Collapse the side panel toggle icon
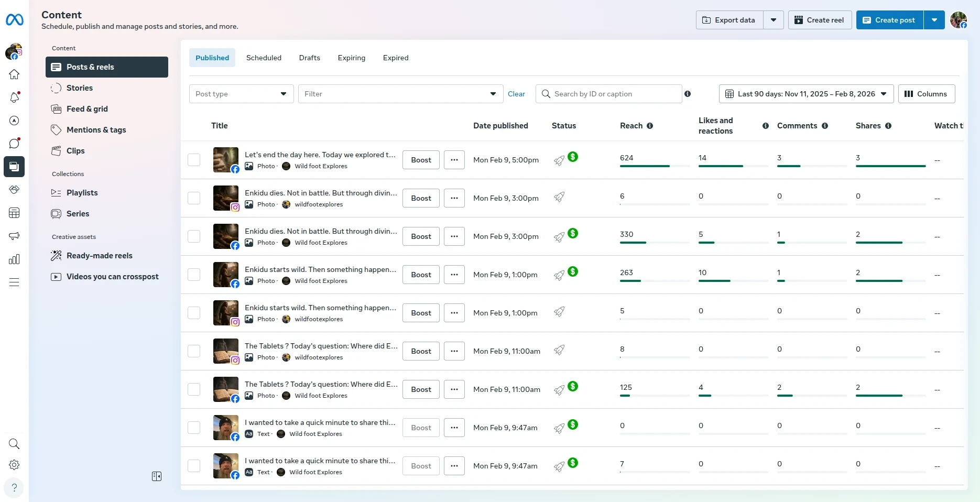This screenshot has width=980, height=502. 157,476
